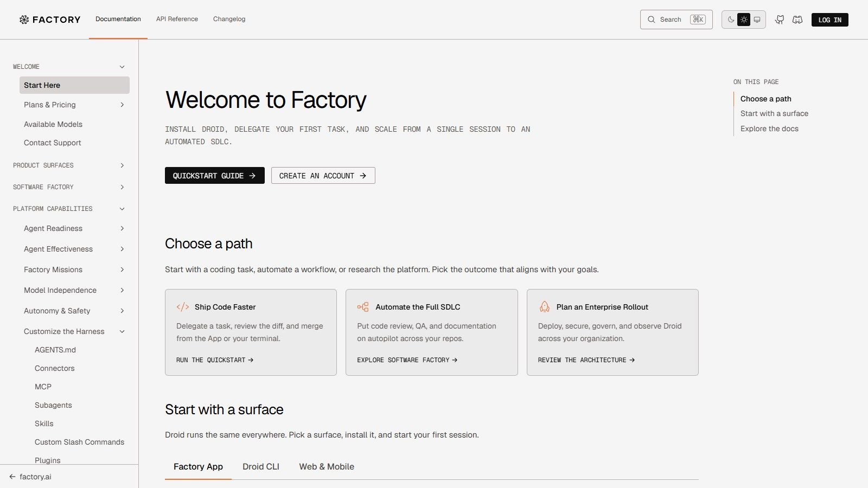Select Start Here in sidebar
The width and height of the screenshot is (868, 488).
[74, 85]
